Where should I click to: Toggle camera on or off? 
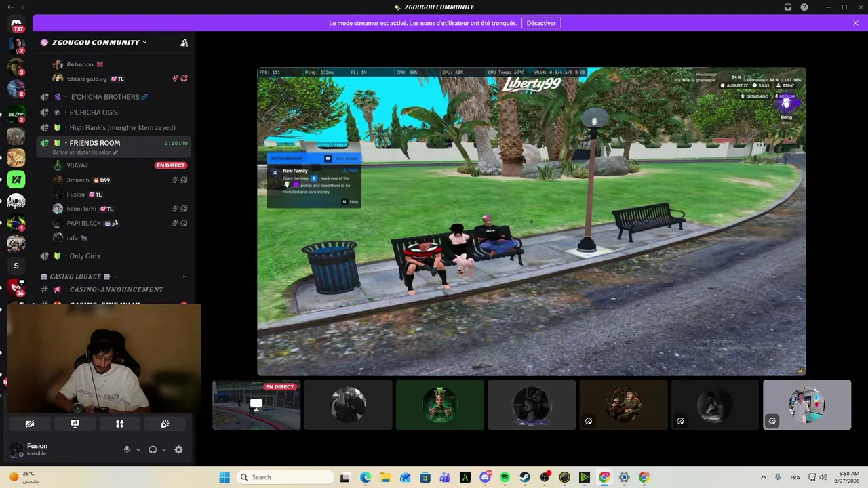click(x=30, y=424)
